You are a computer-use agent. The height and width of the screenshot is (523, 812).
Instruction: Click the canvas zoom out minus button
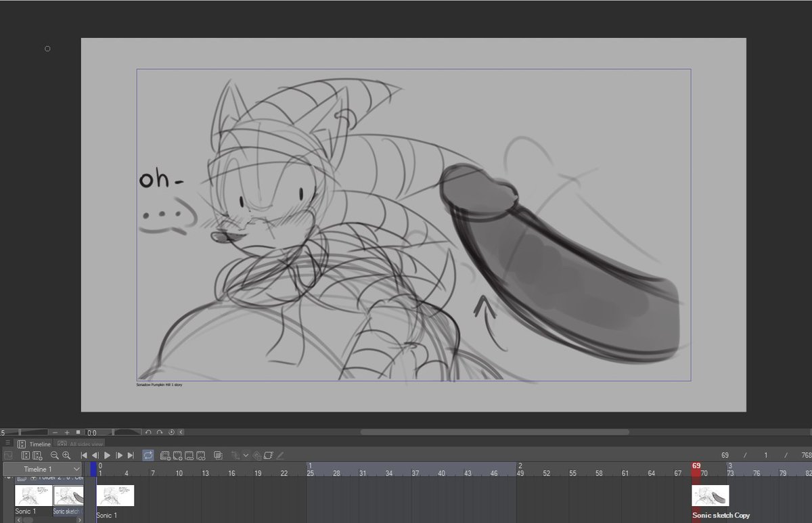coord(55,432)
